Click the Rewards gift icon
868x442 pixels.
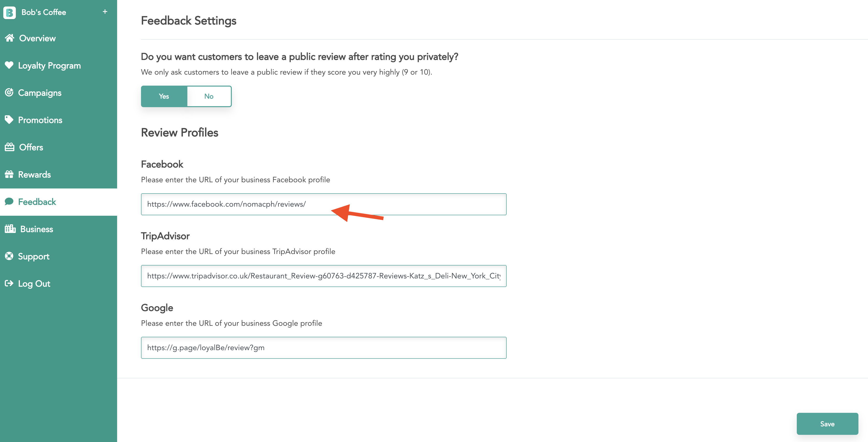[x=9, y=174]
